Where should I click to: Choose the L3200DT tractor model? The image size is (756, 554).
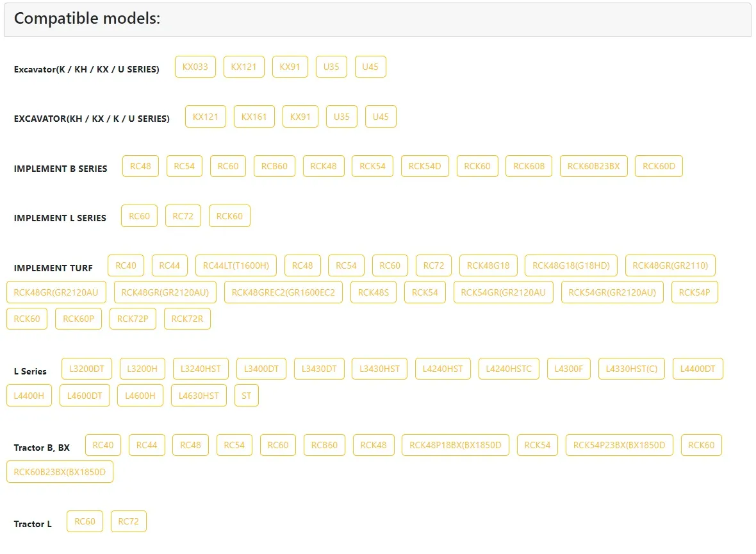86,369
